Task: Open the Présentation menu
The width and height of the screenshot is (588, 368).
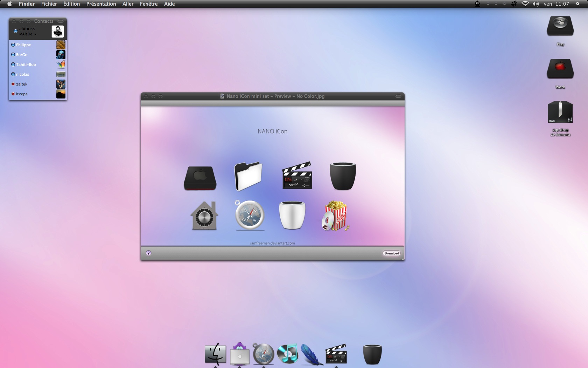Action: 101,4
